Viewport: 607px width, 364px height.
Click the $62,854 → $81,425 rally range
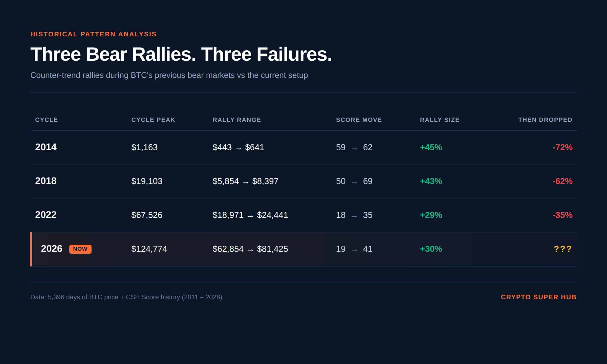pos(250,249)
